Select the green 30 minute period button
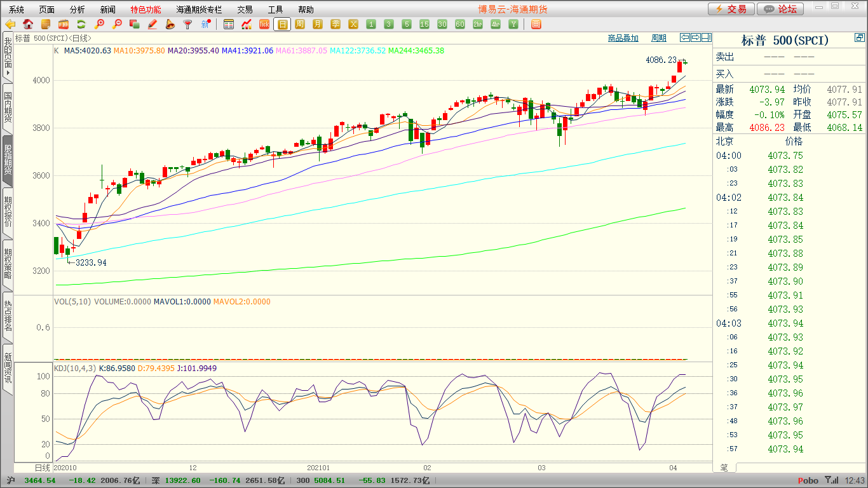This screenshot has height=488, width=868. (x=442, y=25)
